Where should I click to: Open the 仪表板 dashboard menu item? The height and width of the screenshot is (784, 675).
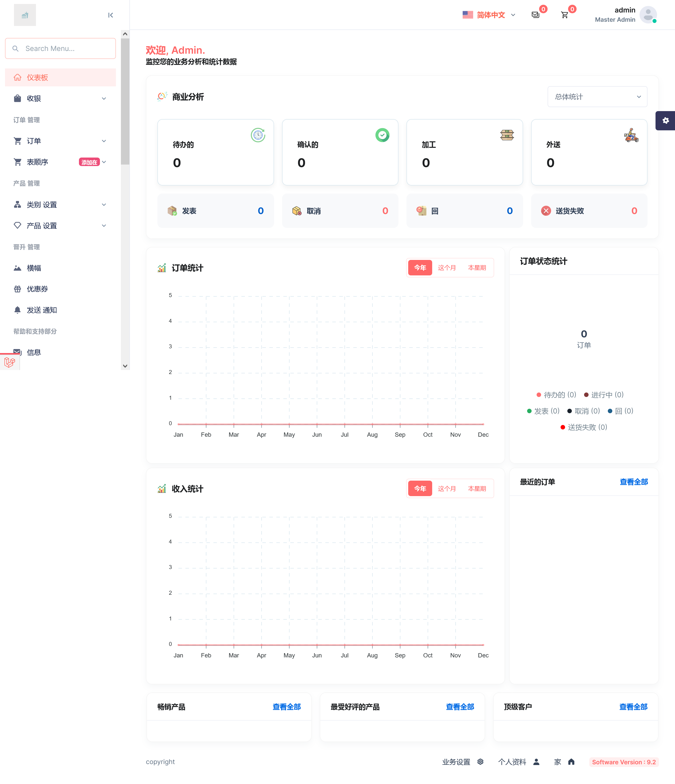pyautogui.click(x=60, y=78)
